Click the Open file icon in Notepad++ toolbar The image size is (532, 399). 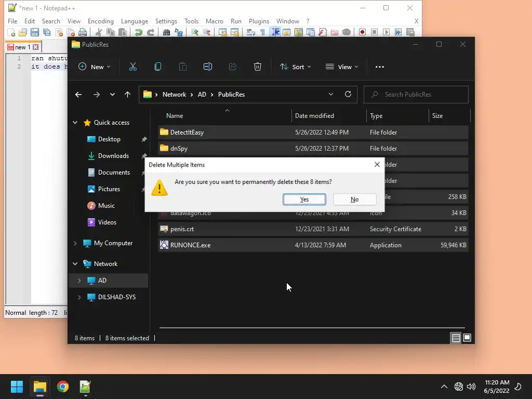click(x=23, y=32)
